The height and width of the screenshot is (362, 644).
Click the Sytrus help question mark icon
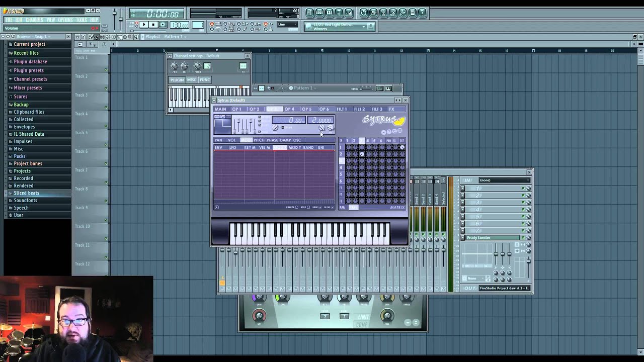click(x=389, y=132)
